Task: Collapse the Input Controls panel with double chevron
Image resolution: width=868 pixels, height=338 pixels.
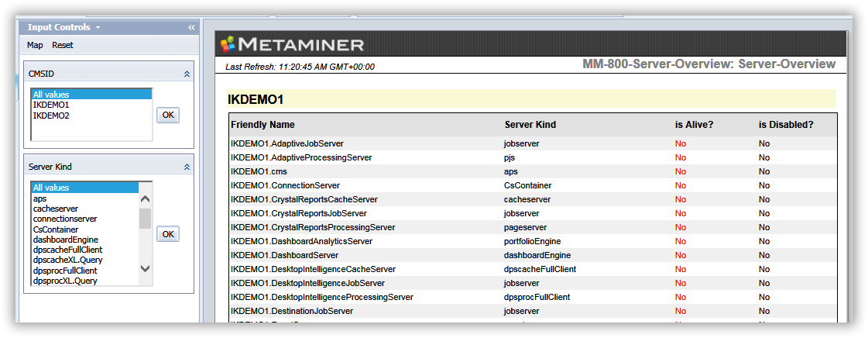Action: [x=191, y=27]
